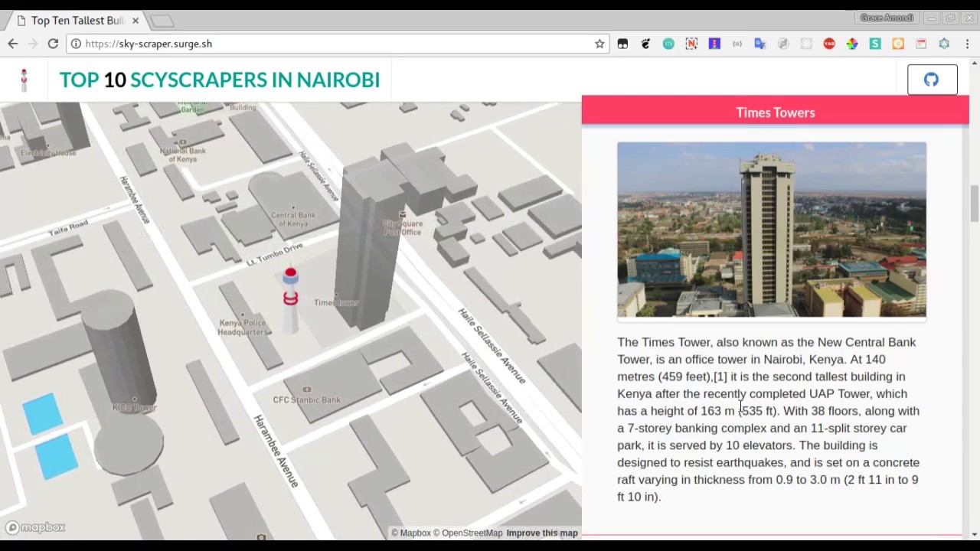Click the City Square Post Office label
The image size is (980, 551).
402,227
